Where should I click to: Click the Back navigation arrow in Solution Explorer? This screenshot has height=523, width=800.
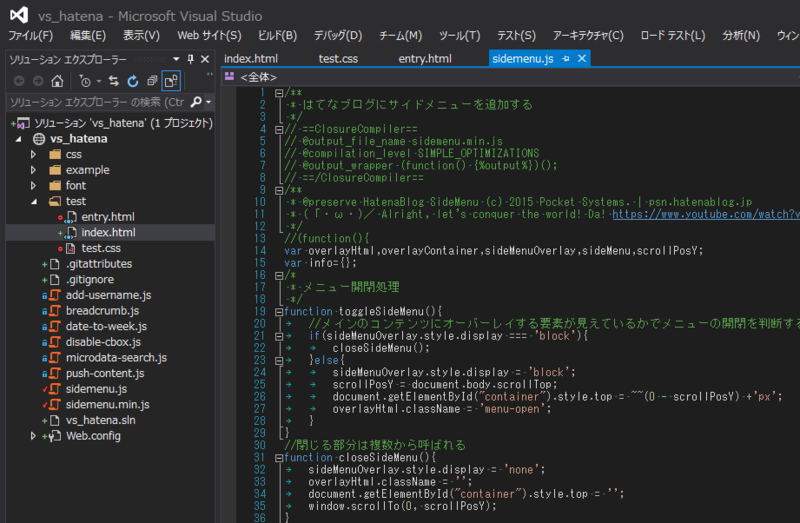tap(19, 81)
